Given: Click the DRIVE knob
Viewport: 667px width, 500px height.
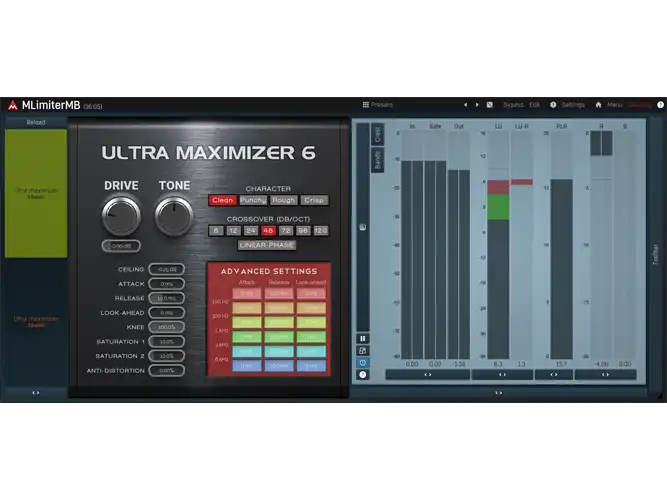Looking at the screenshot, I should coord(121,216).
